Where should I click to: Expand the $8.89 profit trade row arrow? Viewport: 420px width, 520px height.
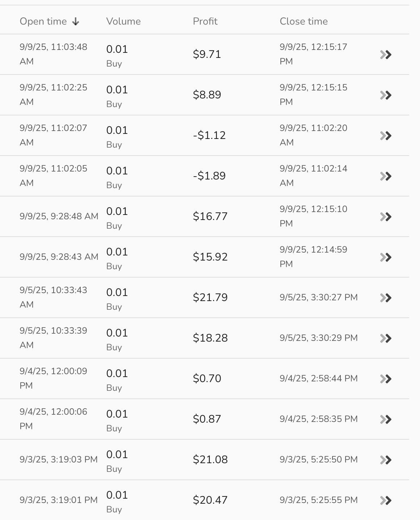pos(386,95)
